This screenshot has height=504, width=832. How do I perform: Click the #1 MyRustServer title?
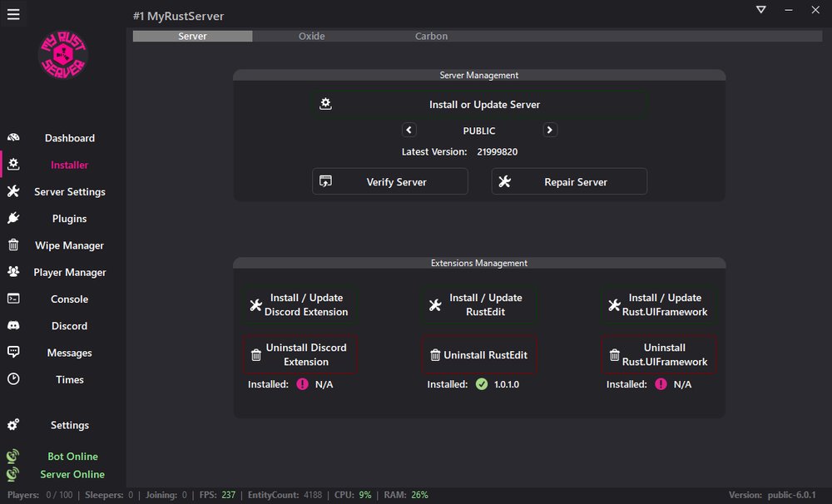tap(178, 16)
